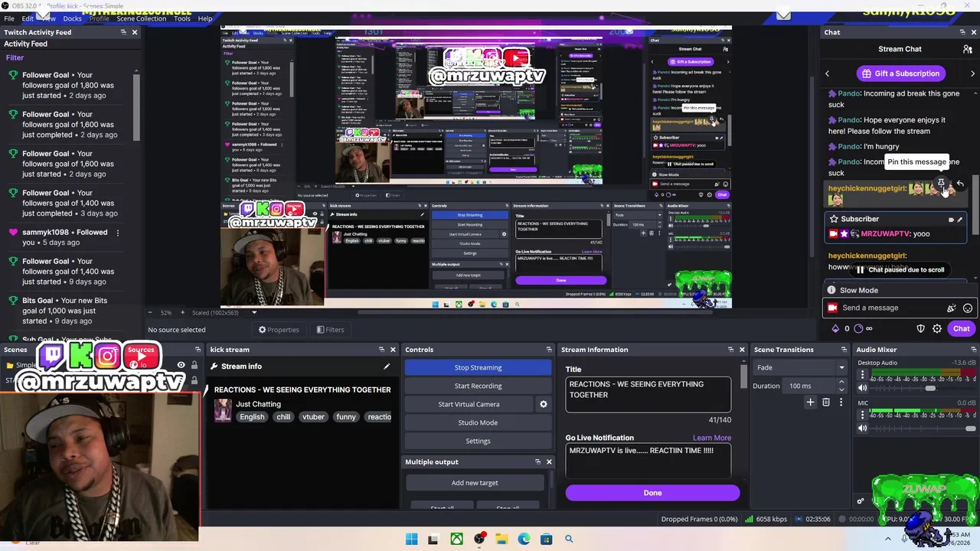Remove the scene transition with trash icon
Viewport: 980px width, 551px height.
pos(825,402)
